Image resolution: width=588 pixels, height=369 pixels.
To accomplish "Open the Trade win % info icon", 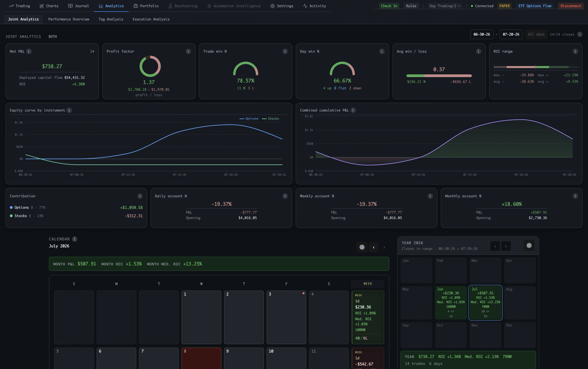I will (285, 51).
